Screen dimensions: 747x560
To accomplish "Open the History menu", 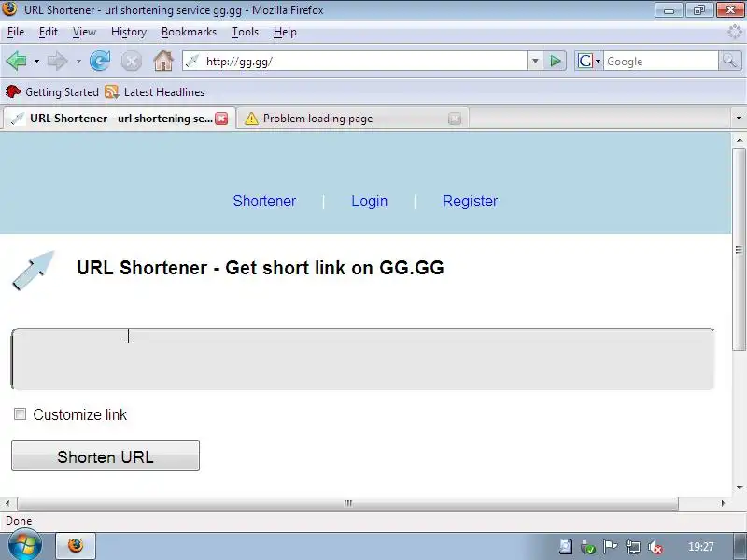I will tap(129, 32).
